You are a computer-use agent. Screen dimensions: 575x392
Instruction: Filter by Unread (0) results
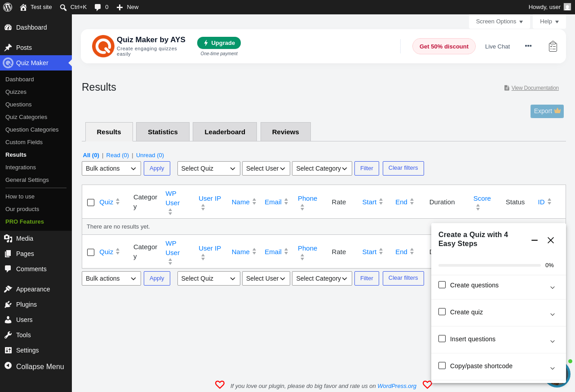[x=150, y=155]
